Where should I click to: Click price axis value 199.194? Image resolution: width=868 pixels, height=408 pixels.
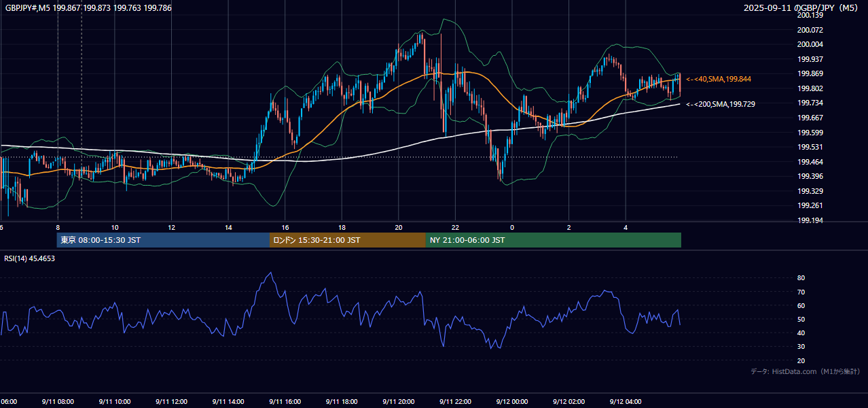tap(810, 220)
